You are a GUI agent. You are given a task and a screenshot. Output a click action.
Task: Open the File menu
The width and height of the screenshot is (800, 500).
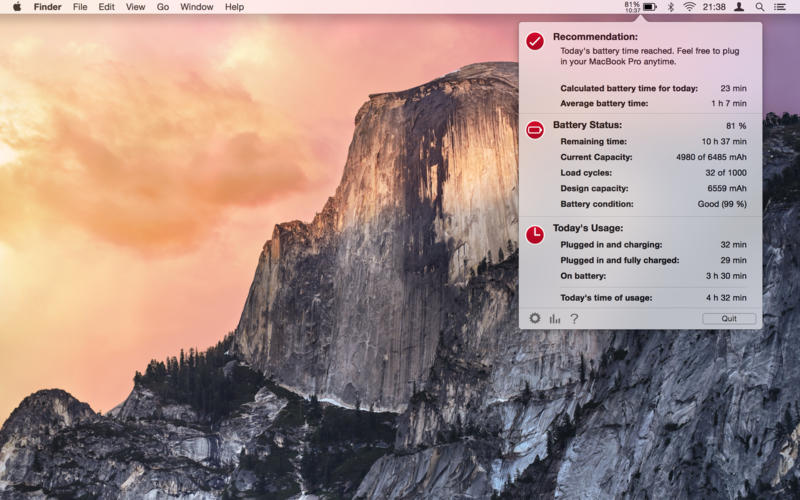80,7
